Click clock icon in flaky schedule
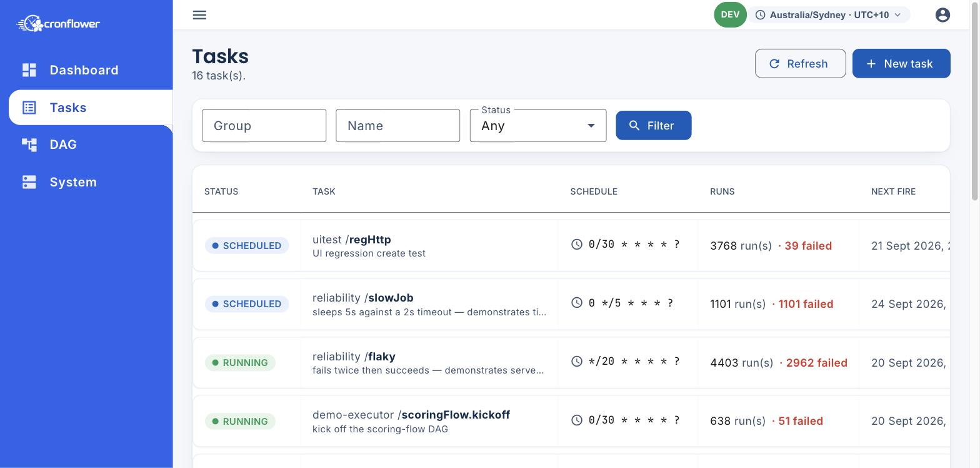The height and width of the screenshot is (468, 980). tap(577, 362)
